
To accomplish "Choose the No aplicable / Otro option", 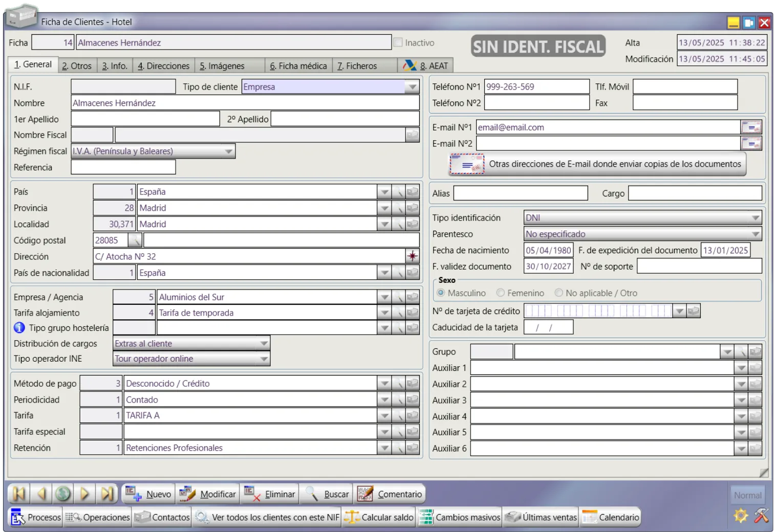I will [559, 293].
